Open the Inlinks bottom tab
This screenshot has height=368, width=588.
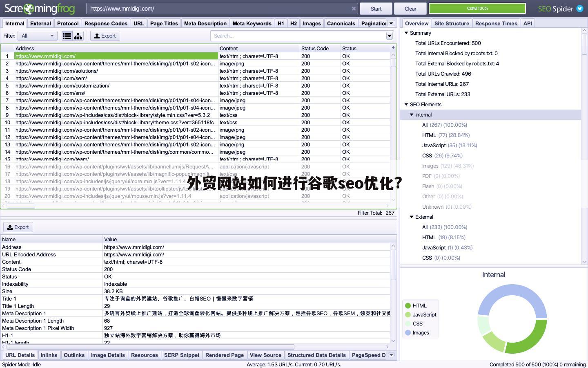[x=49, y=355]
